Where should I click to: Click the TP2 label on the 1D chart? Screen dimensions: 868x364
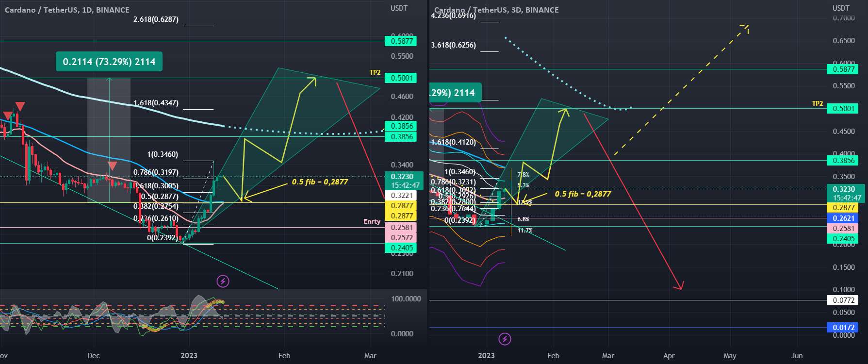pyautogui.click(x=375, y=72)
